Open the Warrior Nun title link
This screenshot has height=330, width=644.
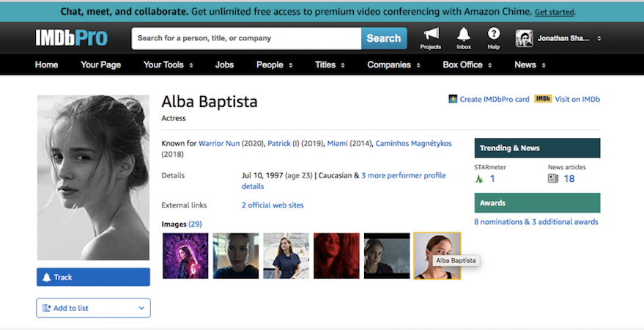(x=219, y=144)
